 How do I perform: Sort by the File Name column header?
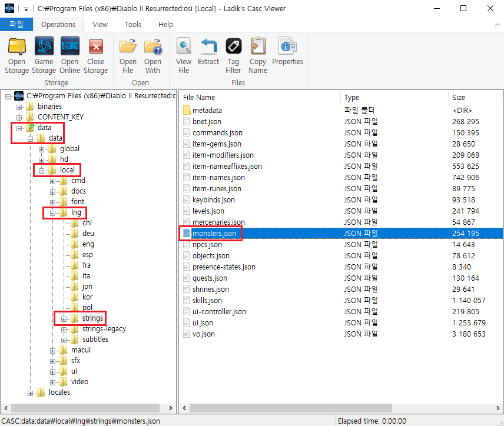[x=260, y=97]
